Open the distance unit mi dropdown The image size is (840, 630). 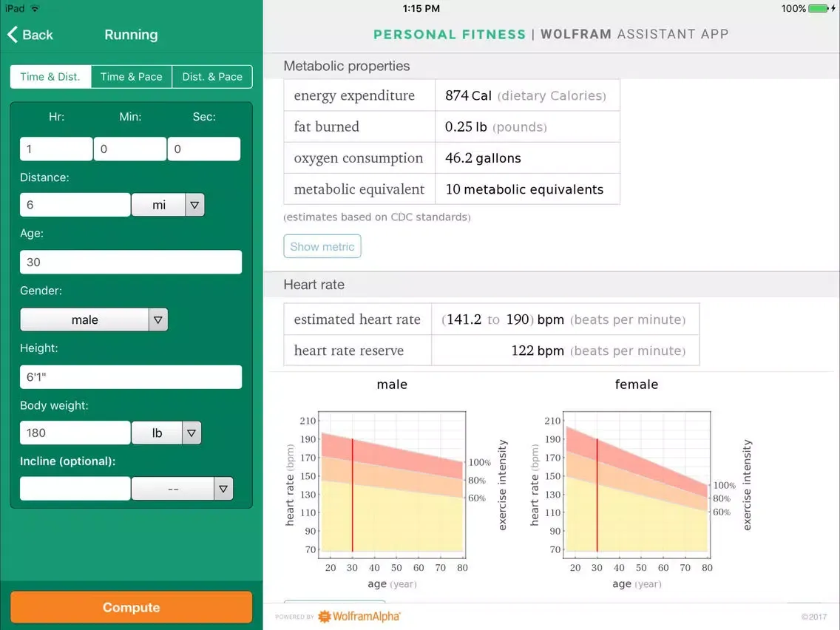pyautogui.click(x=168, y=205)
